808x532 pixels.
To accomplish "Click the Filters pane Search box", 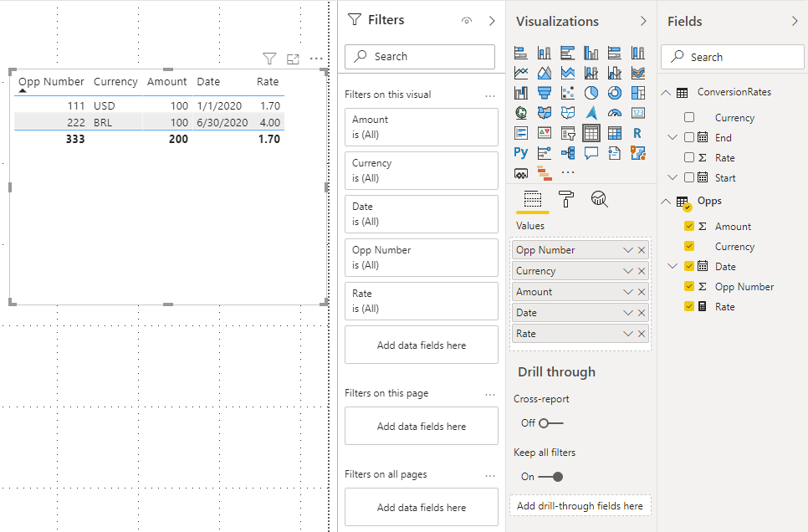I will click(x=420, y=57).
